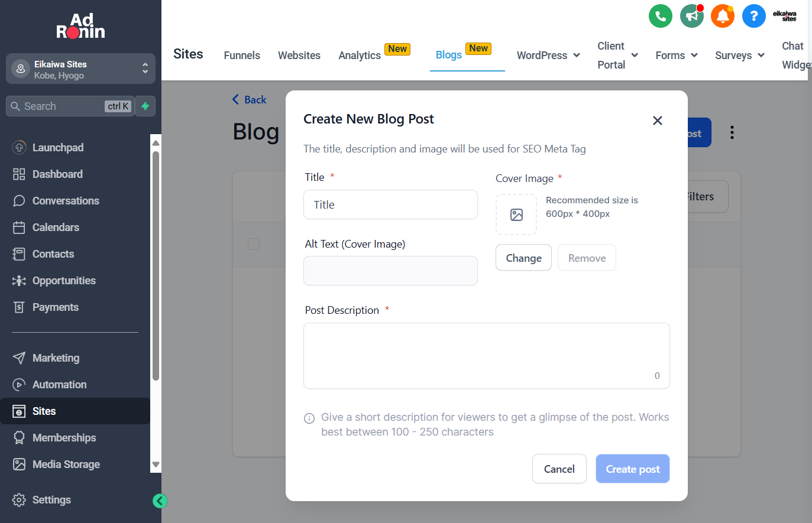Click the sidebar scrollbar down arrow
This screenshot has width=812, height=523.
tap(156, 464)
